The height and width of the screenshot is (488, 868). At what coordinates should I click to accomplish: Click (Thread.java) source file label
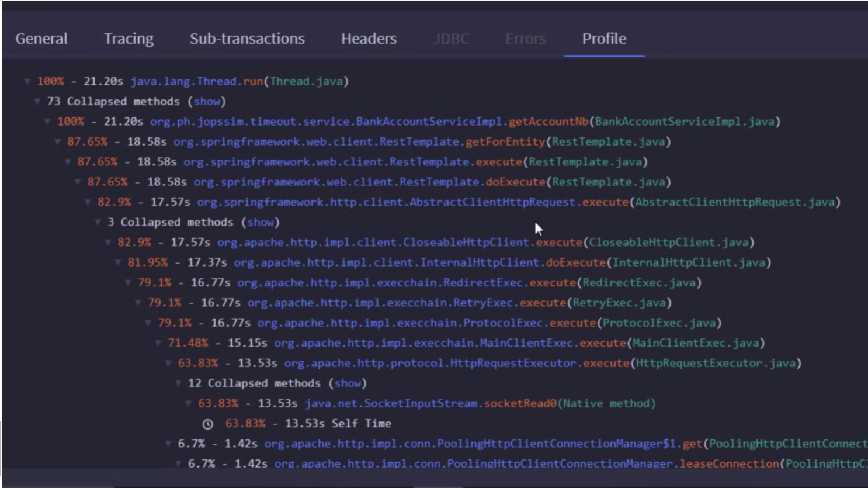coord(306,81)
